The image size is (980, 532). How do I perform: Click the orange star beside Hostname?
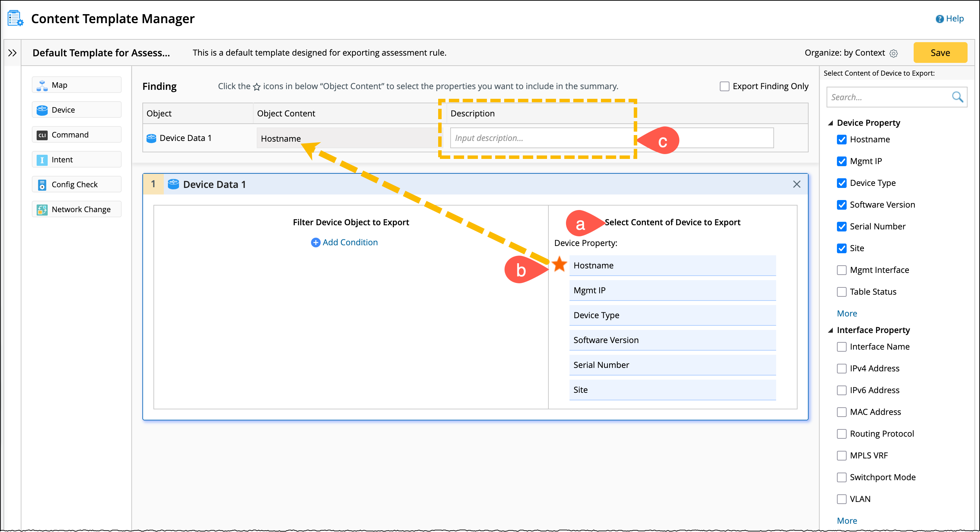point(559,264)
